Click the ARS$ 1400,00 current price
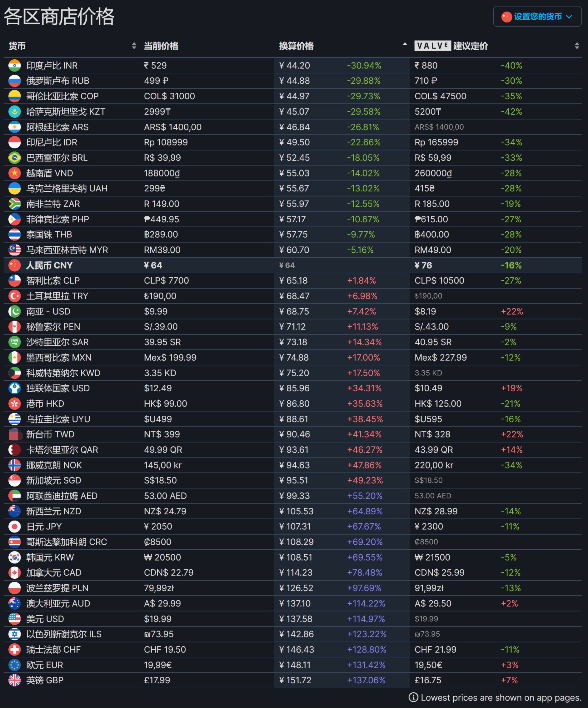 pyautogui.click(x=173, y=127)
